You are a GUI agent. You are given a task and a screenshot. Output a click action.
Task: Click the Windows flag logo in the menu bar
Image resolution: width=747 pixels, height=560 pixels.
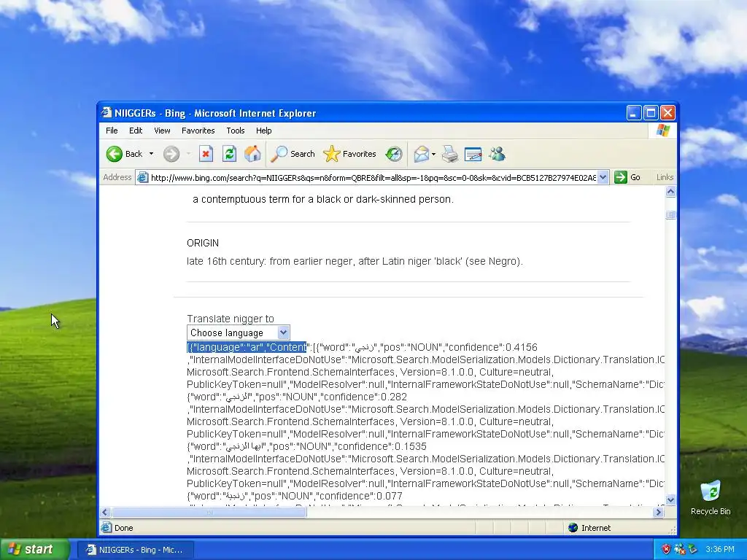coord(662,131)
